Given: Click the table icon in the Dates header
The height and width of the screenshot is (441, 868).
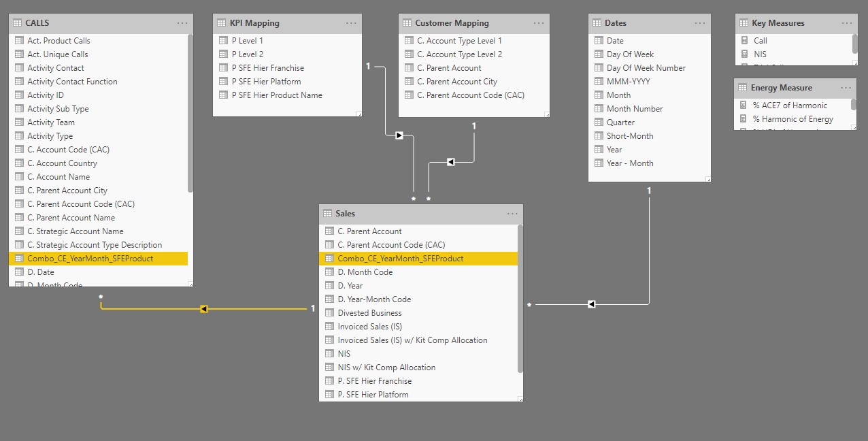Looking at the screenshot, I should pos(597,23).
